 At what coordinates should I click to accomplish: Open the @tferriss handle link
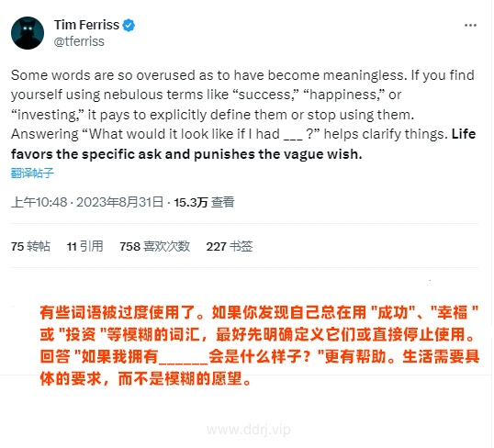[79, 41]
